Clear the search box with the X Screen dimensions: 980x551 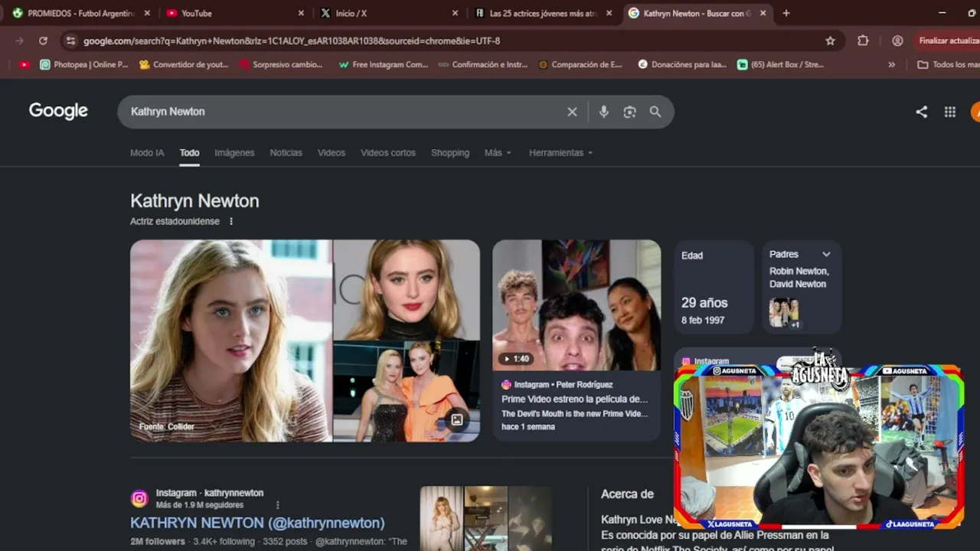coord(572,112)
